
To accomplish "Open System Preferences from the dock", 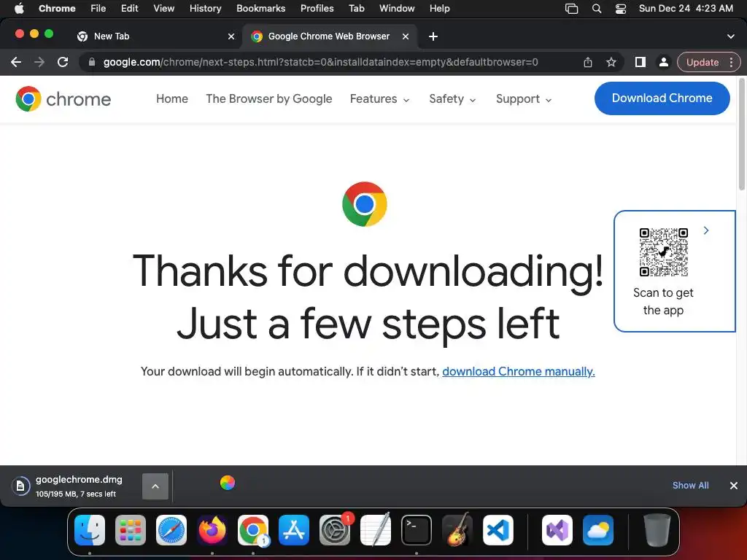I will pyautogui.click(x=334, y=530).
